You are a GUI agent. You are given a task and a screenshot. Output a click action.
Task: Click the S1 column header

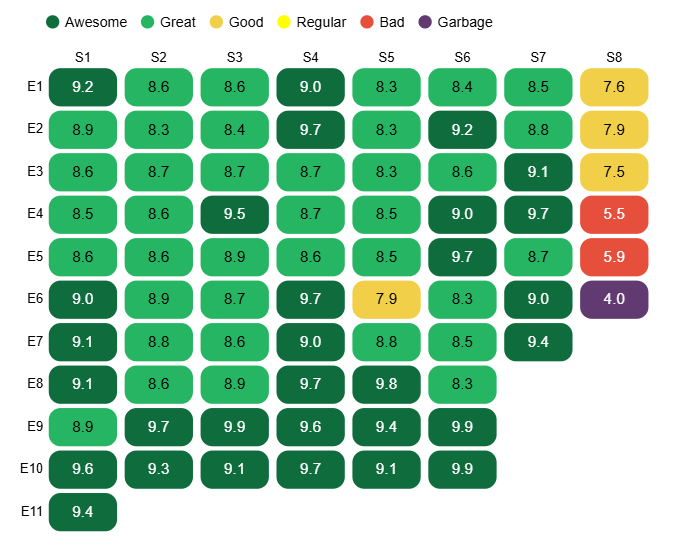coord(83,57)
